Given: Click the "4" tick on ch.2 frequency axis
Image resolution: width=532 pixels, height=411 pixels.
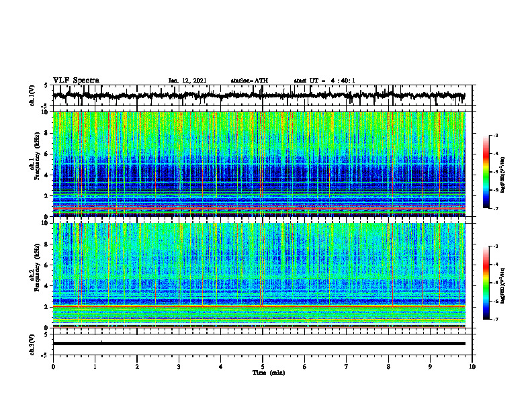Looking at the screenshot, I should click(47, 286).
